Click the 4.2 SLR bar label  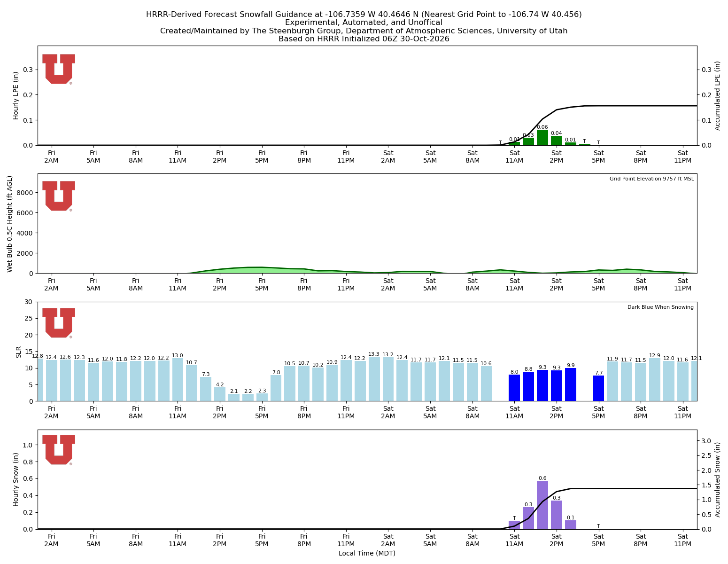pos(220,384)
